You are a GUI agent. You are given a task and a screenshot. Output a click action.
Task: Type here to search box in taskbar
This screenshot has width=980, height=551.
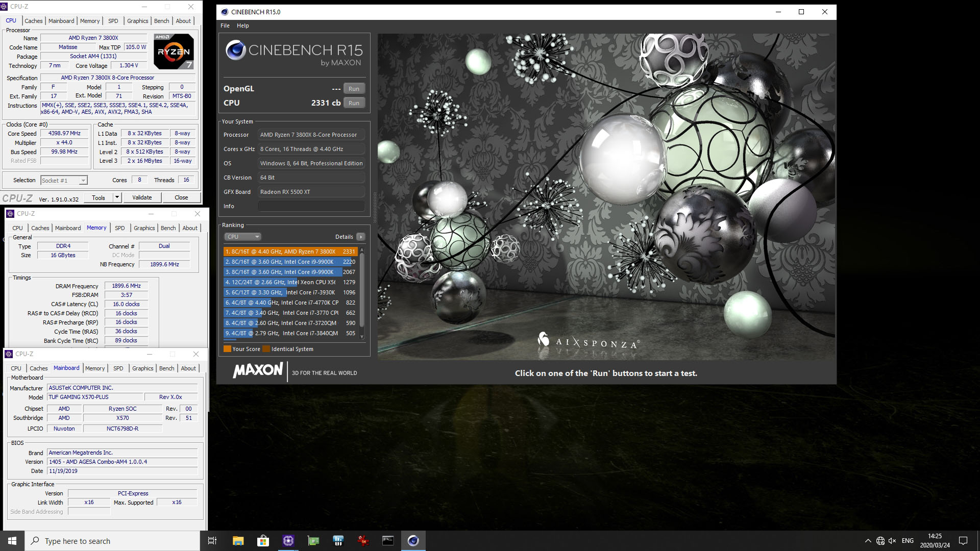point(112,541)
